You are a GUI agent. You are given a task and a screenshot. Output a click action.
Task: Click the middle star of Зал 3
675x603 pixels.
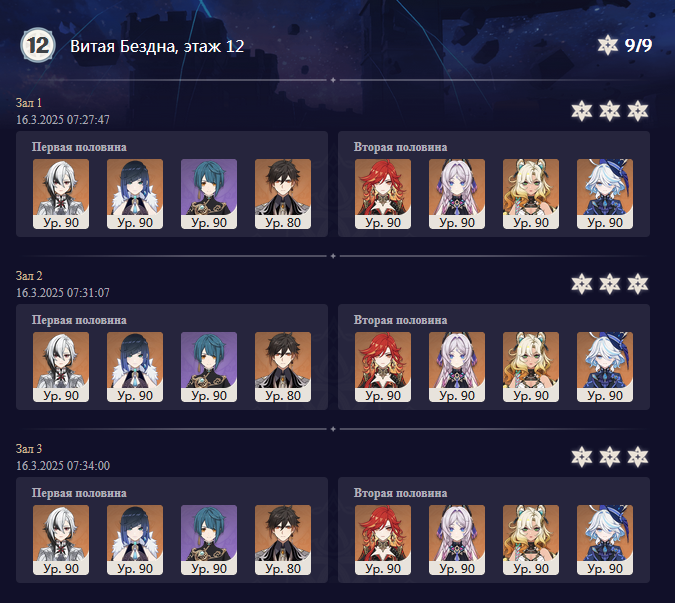610,457
